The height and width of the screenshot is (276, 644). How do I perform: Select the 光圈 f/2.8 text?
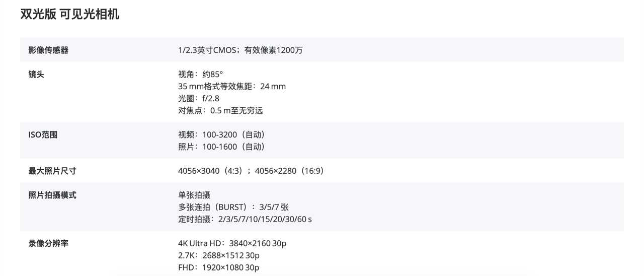coord(199,98)
